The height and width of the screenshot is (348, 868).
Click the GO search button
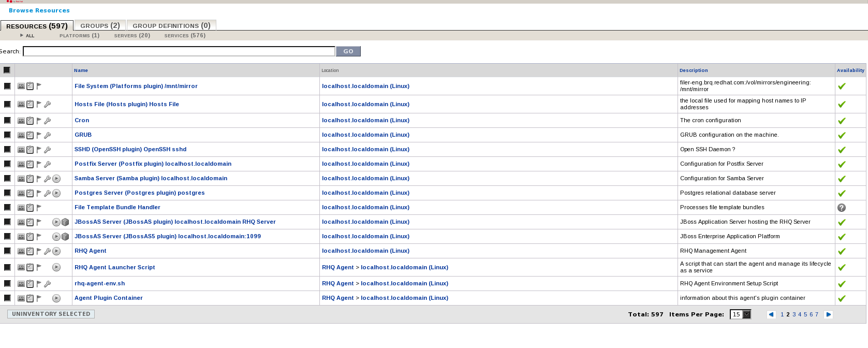[x=348, y=51]
